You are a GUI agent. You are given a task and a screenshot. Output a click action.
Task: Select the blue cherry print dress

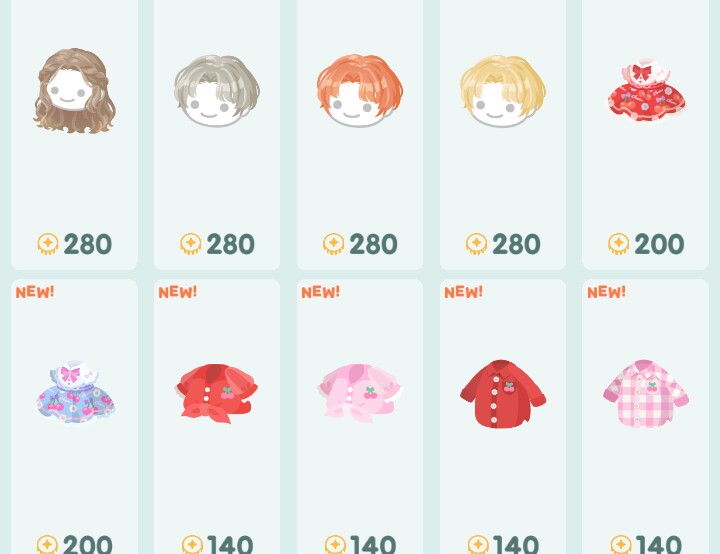pyautogui.click(x=75, y=392)
